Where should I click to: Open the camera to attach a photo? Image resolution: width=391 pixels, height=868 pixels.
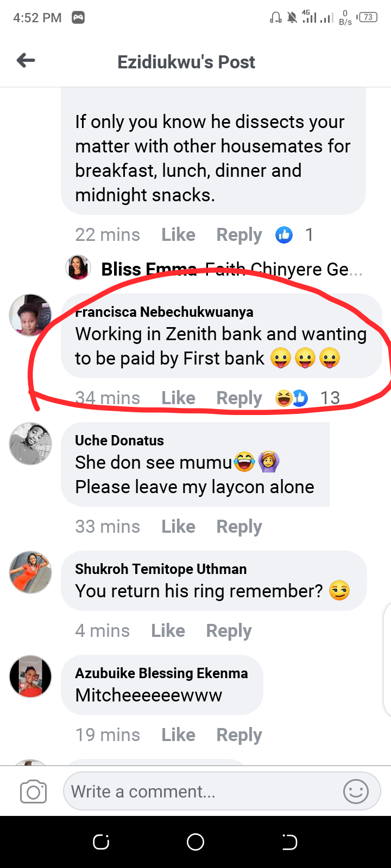pyautogui.click(x=33, y=791)
